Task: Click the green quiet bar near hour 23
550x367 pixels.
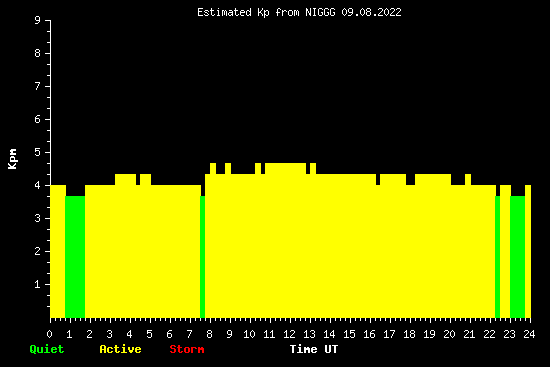Action: tap(517, 257)
